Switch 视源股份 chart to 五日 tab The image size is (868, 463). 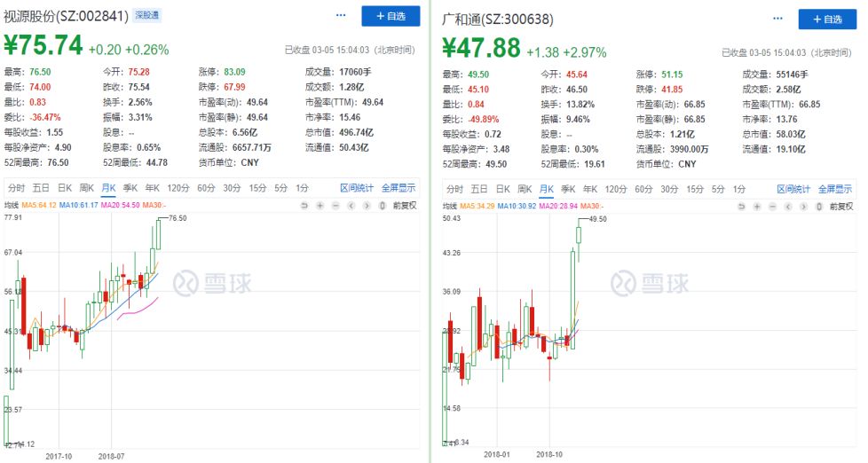[41, 188]
